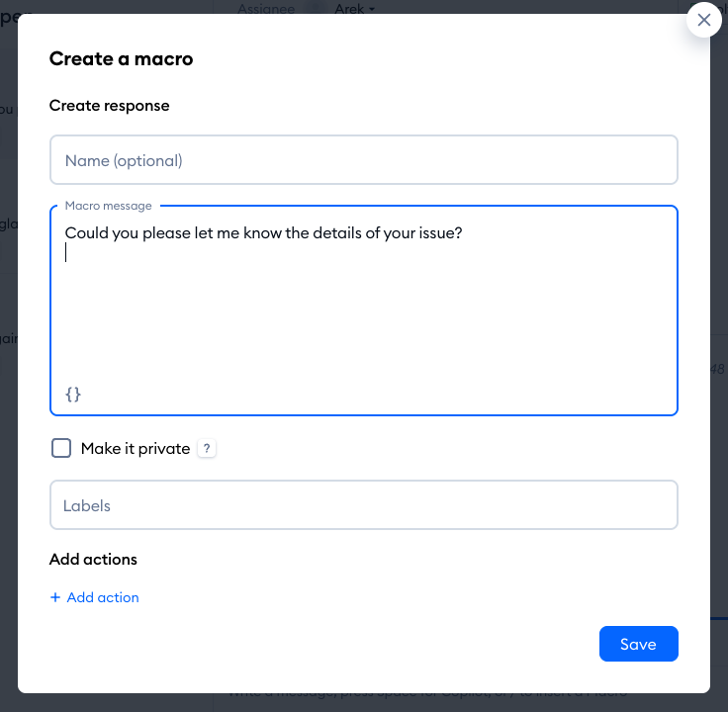Open the Assignee Arek dropdown
This screenshot has height=712, width=728.
(x=351, y=9)
